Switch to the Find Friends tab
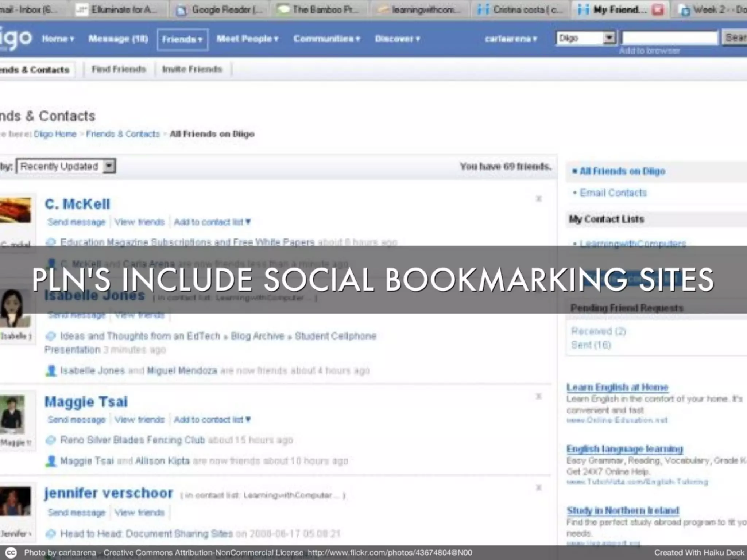The width and height of the screenshot is (747, 560). click(x=119, y=69)
